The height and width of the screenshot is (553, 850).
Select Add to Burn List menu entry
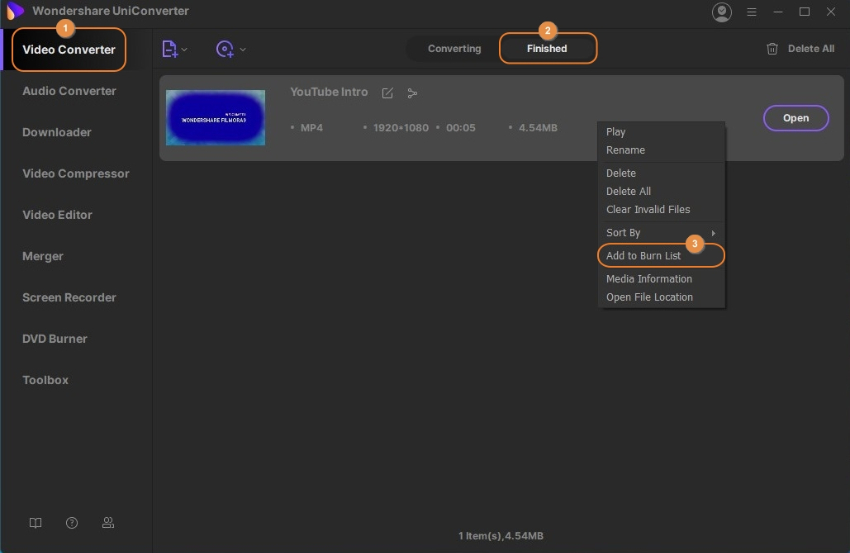click(x=643, y=256)
